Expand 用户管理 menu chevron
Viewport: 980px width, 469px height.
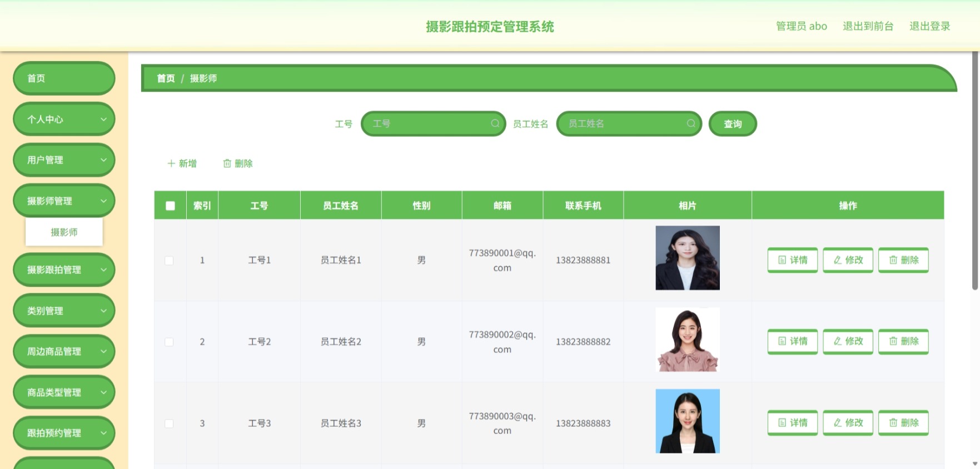pyautogui.click(x=103, y=160)
